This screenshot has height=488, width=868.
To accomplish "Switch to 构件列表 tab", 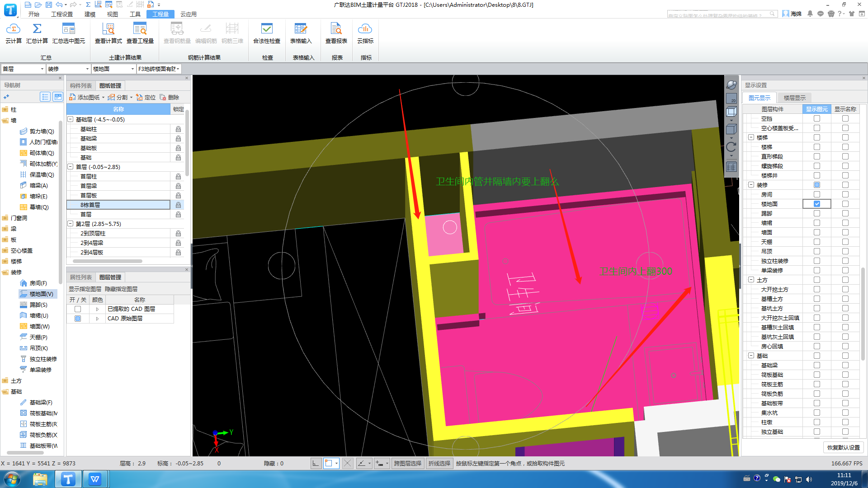I will (81, 85).
